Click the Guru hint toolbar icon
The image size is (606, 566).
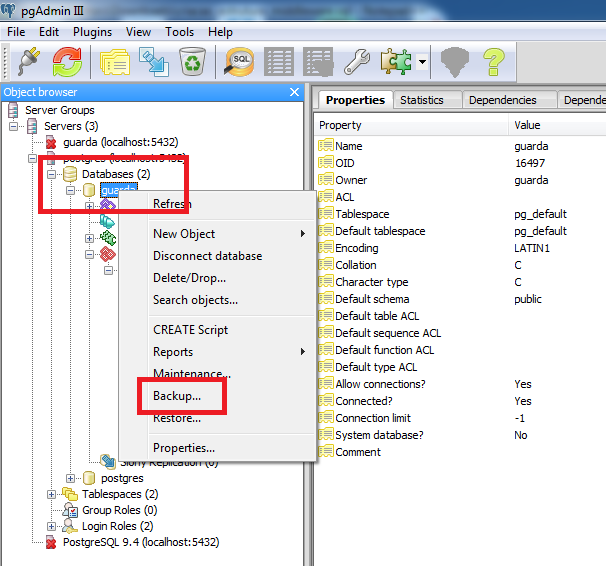click(454, 62)
